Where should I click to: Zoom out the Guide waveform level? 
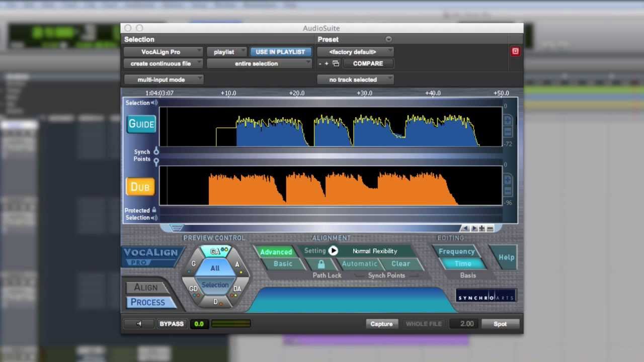click(x=508, y=132)
